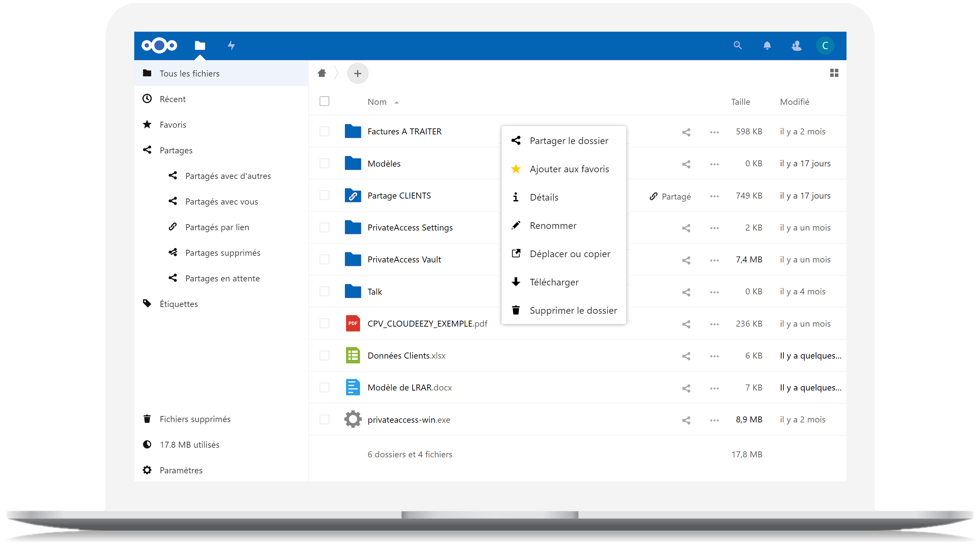The width and height of the screenshot is (980, 551).
Task: Click share icon for Modèles folder
Action: point(686,164)
